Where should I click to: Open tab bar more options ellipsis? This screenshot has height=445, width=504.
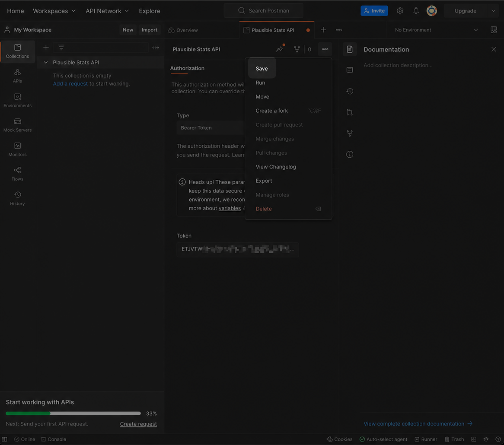pos(339,30)
